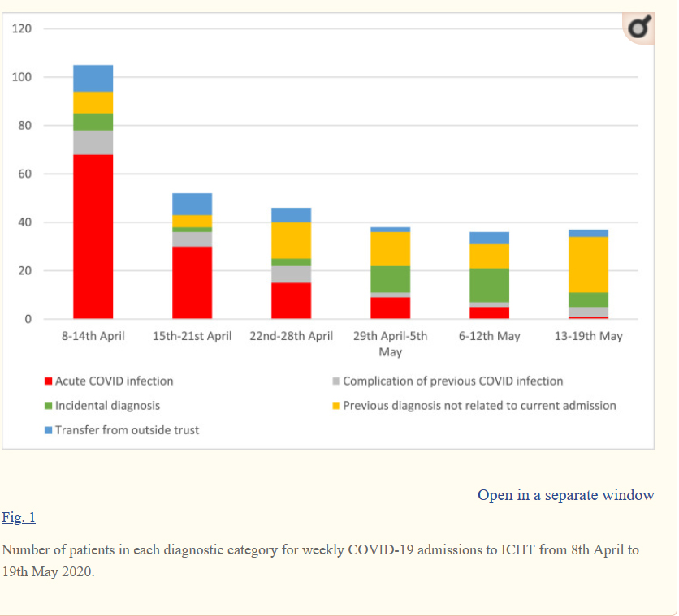The image size is (679, 616).
Task: Click the gray Complication of previous COVID legend swatch
Action: [336, 381]
